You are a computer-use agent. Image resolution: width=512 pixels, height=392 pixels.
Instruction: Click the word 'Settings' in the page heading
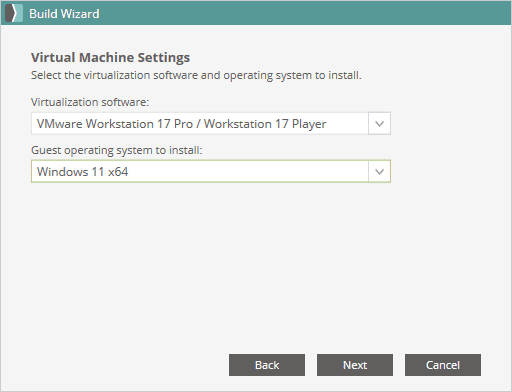tap(164, 57)
